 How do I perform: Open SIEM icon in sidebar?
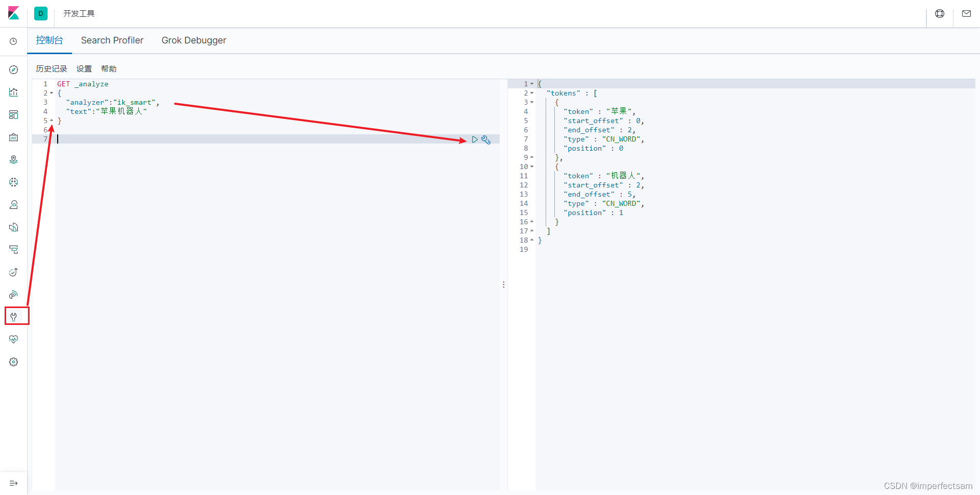coord(14,295)
